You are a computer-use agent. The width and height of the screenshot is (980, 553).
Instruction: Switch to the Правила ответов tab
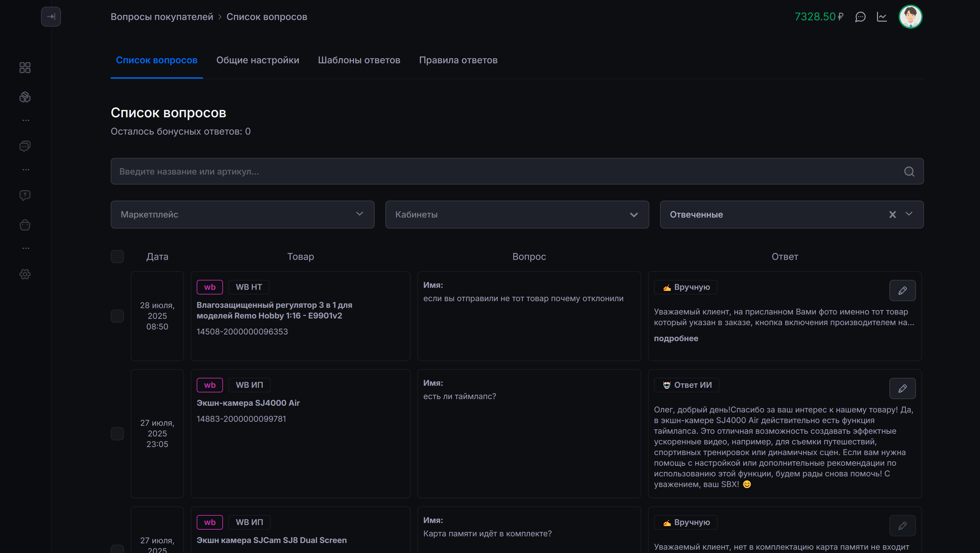coord(458,60)
